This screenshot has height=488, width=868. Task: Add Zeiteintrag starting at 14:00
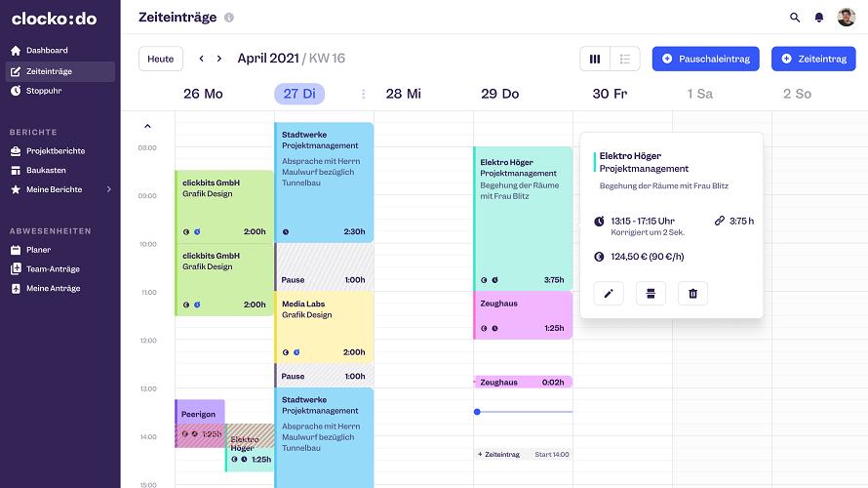pos(523,454)
